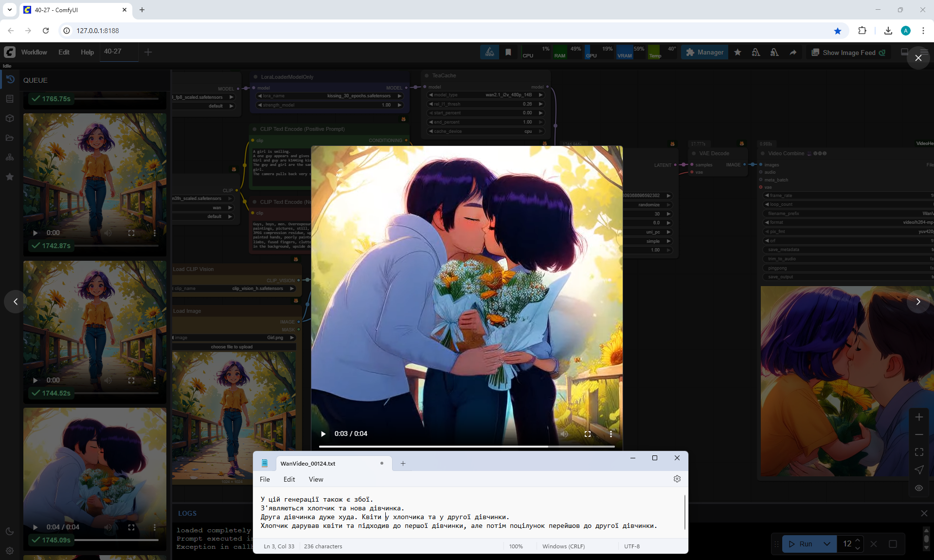
Task: Click the bookmark icon in top toolbar
Action: coord(508,52)
